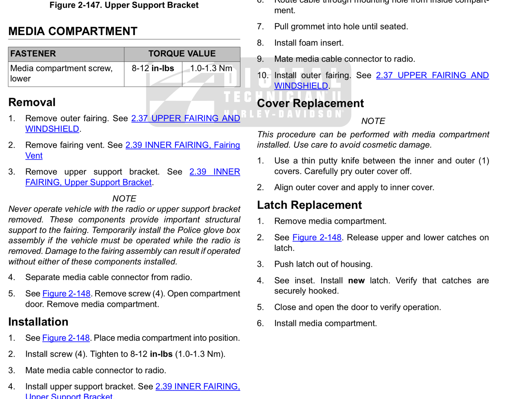Open Upper Fairing link in step 10
The image size is (532, 399).
(x=432, y=76)
